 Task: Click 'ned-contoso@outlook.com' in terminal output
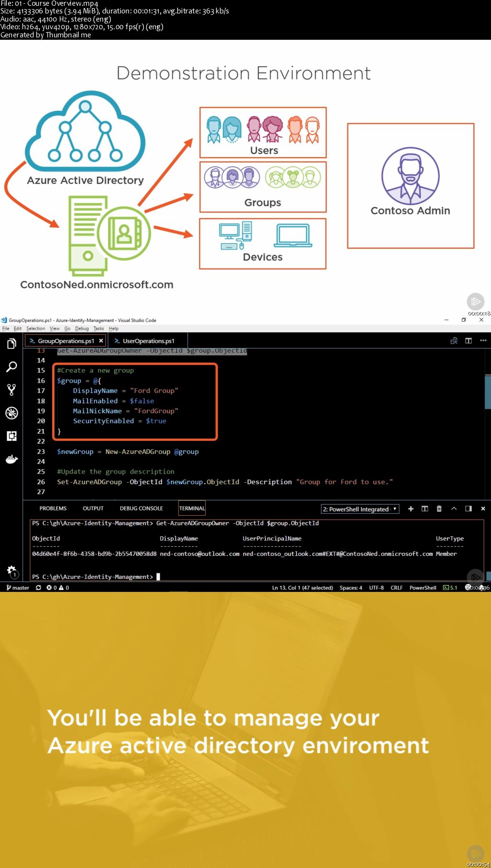(x=199, y=554)
